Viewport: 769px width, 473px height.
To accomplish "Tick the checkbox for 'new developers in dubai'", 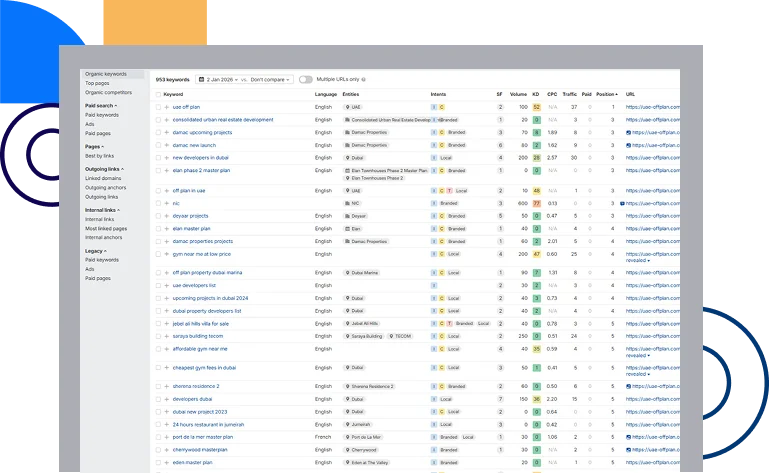I will 157,158.
